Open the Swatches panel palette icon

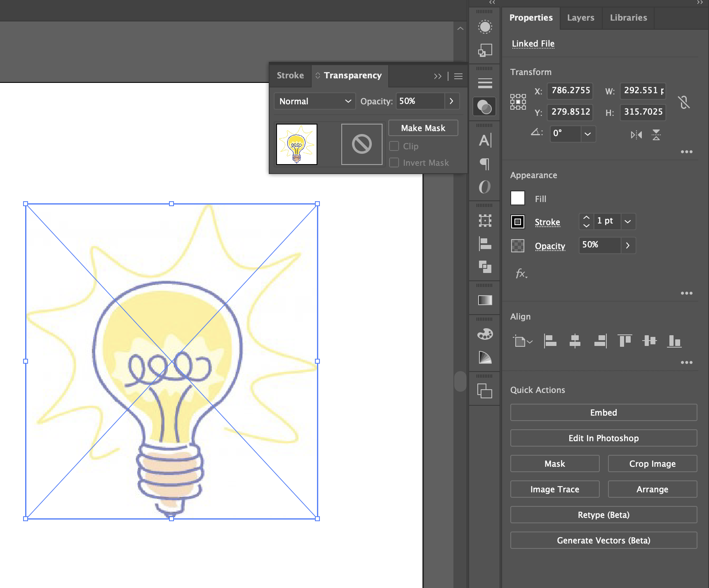pyautogui.click(x=484, y=334)
